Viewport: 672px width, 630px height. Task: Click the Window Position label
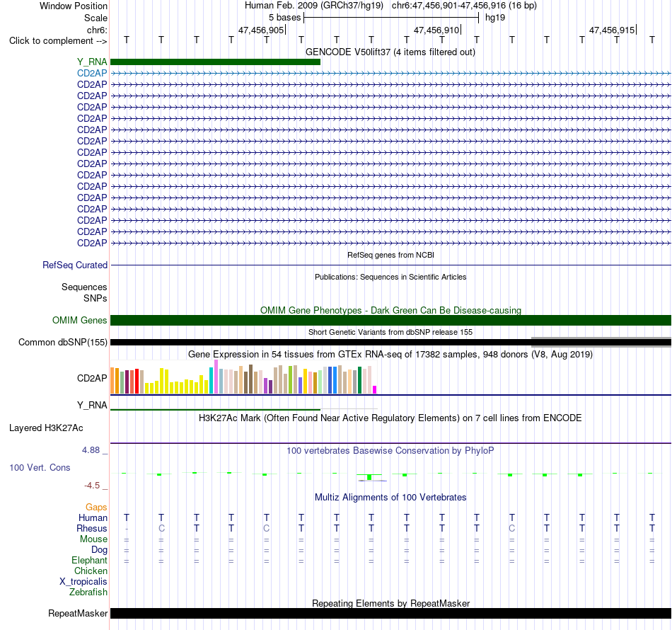74,6
